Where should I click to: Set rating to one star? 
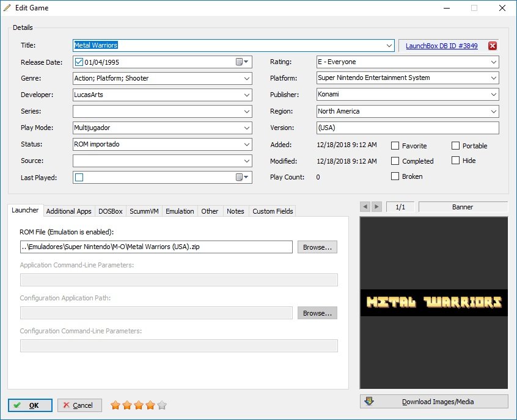(116, 405)
